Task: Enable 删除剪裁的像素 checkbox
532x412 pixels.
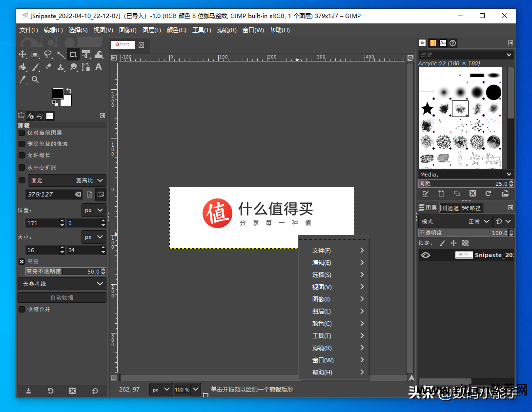Action: click(21, 144)
